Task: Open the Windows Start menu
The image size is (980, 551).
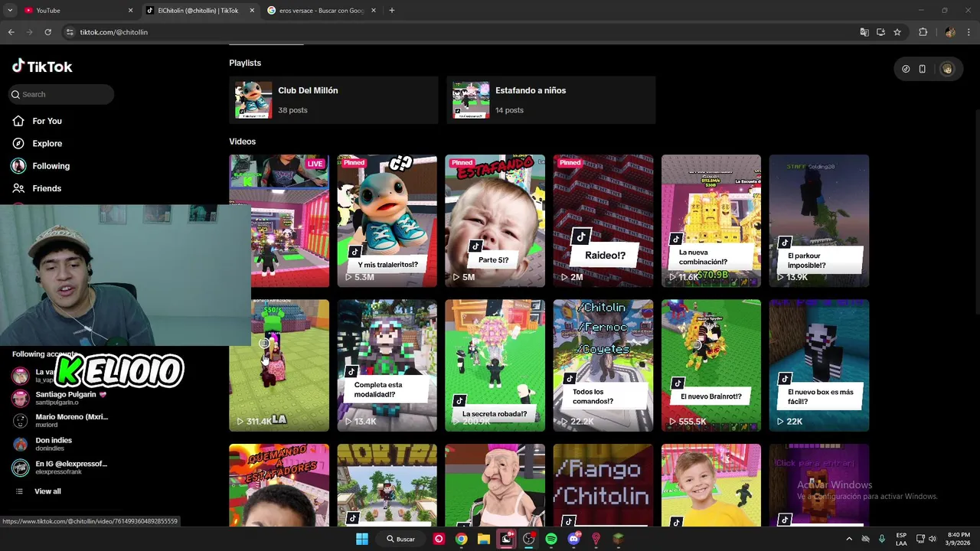Action: click(362, 539)
